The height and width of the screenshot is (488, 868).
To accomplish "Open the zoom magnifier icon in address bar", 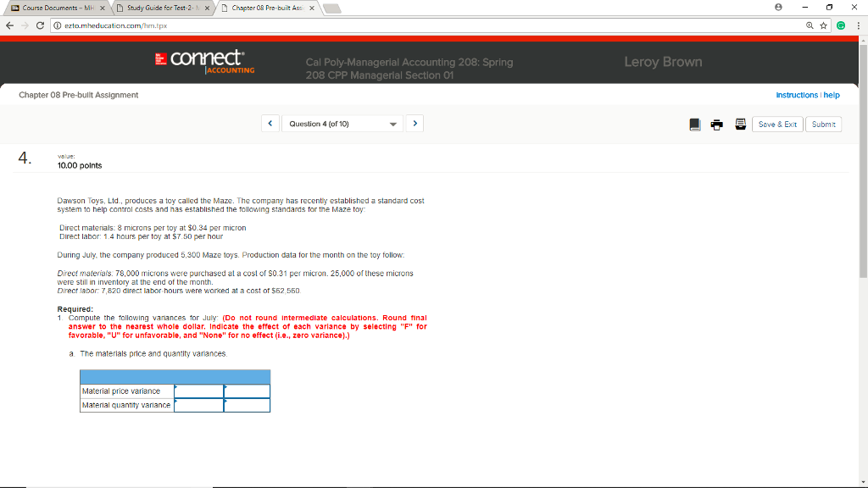I will tap(810, 25).
